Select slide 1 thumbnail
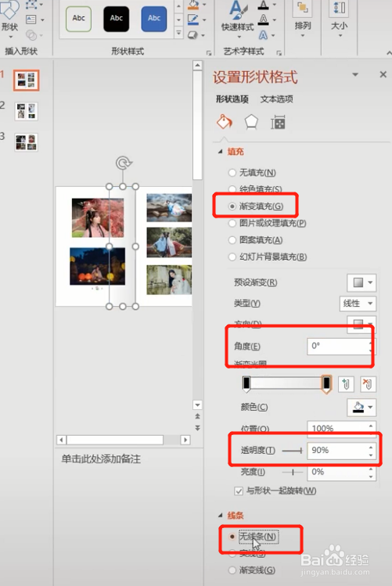Image resolution: width=392 pixels, height=586 pixels. 26,80
